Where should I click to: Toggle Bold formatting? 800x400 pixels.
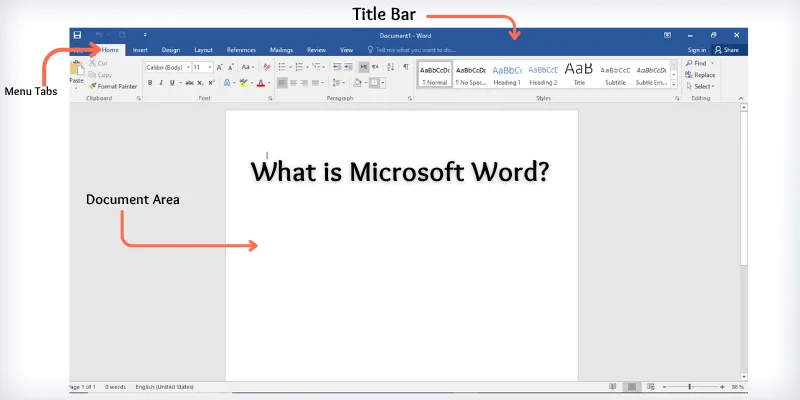pyautogui.click(x=150, y=83)
